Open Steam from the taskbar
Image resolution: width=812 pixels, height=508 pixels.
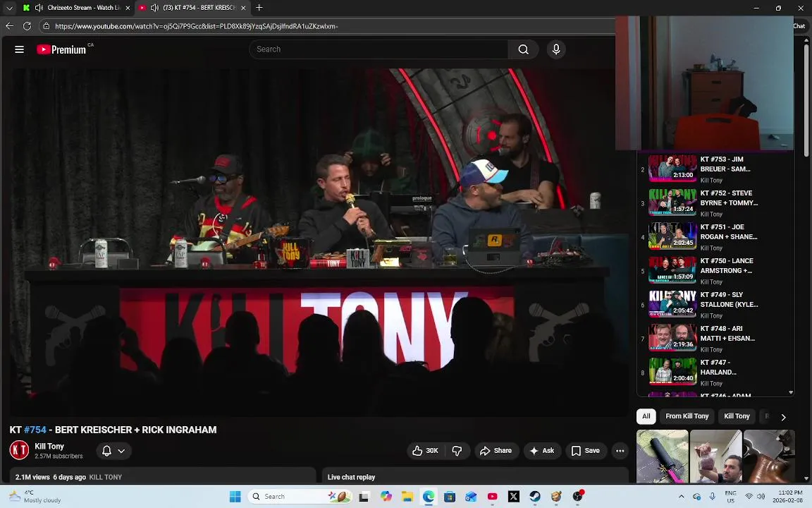pyautogui.click(x=535, y=497)
